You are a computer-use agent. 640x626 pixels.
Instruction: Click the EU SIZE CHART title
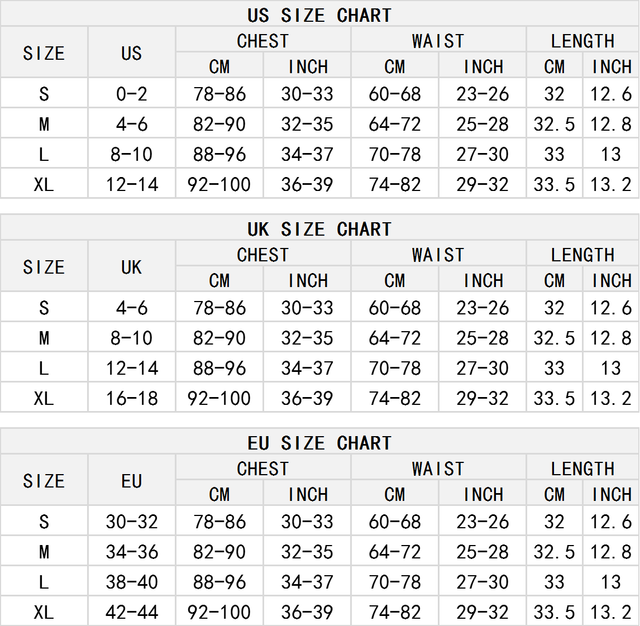(319, 443)
